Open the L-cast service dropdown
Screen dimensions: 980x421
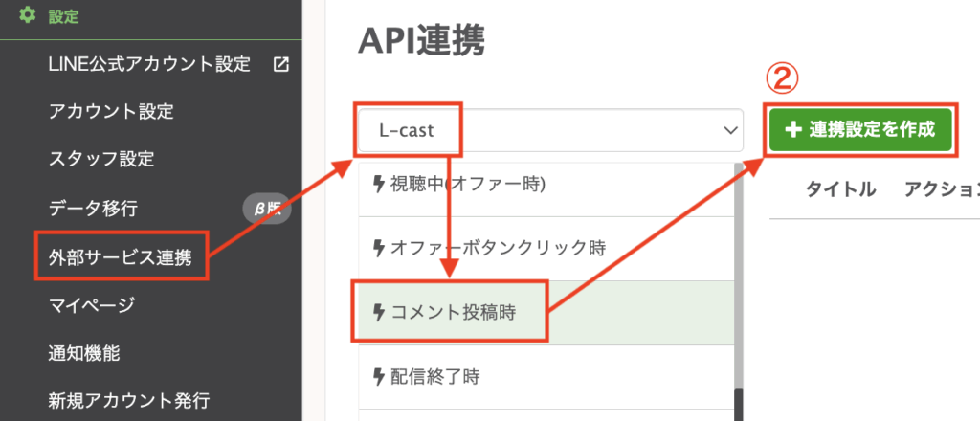point(550,130)
